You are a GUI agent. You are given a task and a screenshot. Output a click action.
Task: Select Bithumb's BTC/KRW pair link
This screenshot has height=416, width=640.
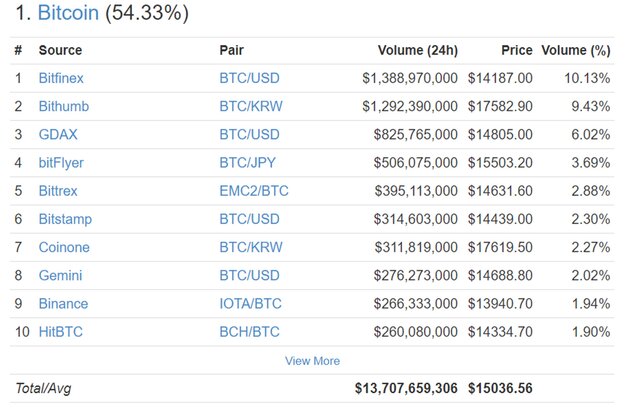[251, 106]
